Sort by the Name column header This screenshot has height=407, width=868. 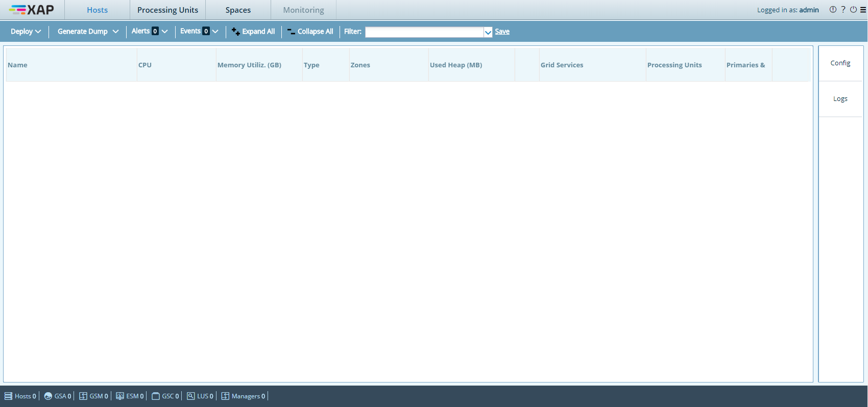[x=71, y=65]
